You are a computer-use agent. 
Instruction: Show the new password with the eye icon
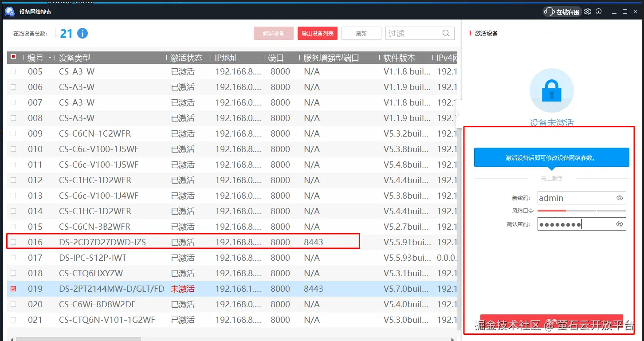click(x=620, y=198)
